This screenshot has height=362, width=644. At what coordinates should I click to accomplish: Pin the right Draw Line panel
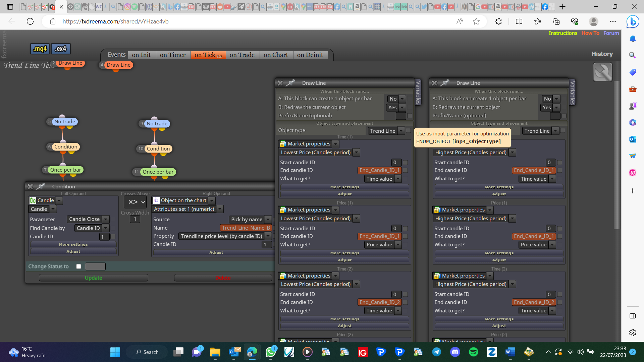pyautogui.click(x=445, y=83)
